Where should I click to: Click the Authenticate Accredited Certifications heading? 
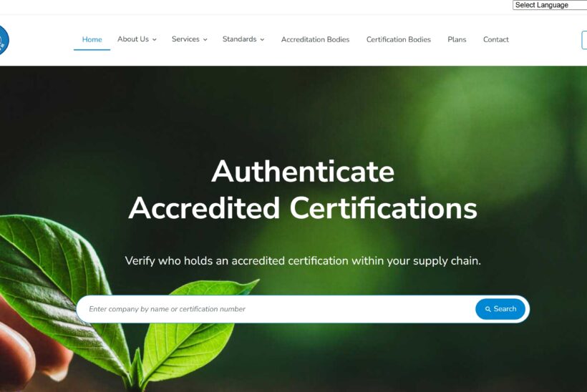[x=303, y=190]
